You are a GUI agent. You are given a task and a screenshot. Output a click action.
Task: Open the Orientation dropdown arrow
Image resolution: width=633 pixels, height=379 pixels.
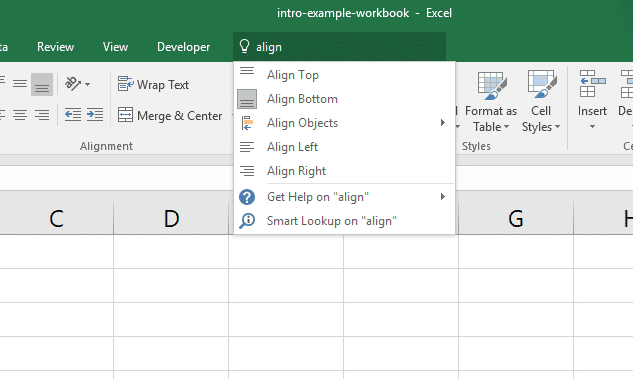click(x=88, y=84)
